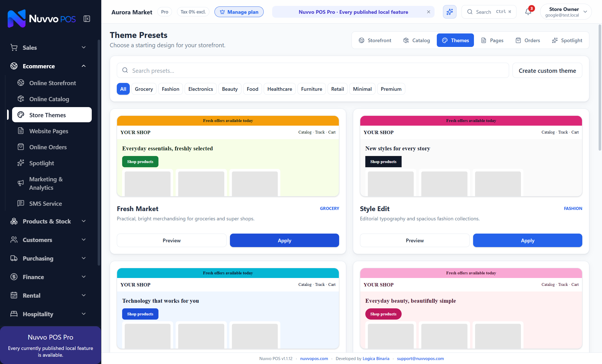Image resolution: width=602 pixels, height=364 pixels.
Task: Click the crown icon on Manage plan
Action: (x=222, y=12)
